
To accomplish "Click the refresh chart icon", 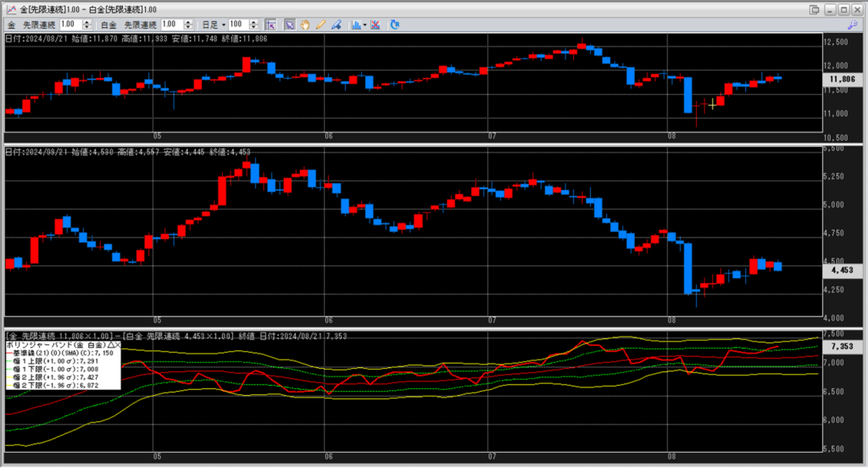I will 394,25.
